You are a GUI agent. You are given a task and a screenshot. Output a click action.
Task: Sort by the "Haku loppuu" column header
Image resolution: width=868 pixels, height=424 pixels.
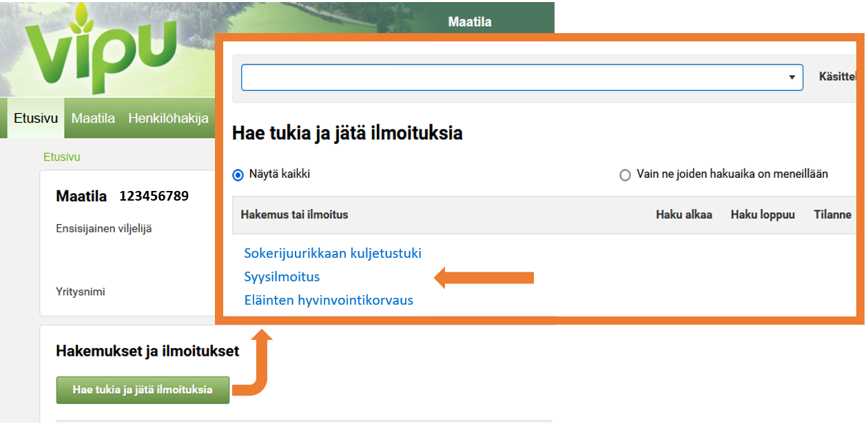763,214
